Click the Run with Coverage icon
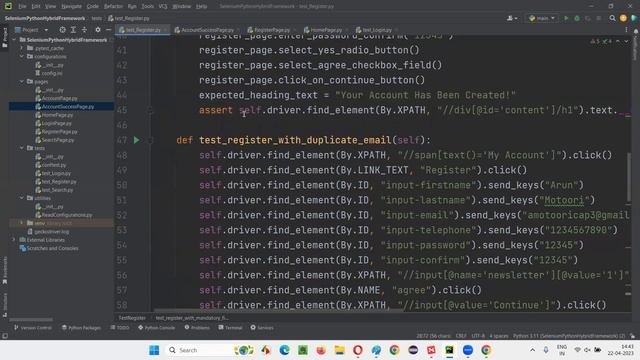Image resolution: width=640 pixels, height=360 pixels. pyautogui.click(x=588, y=18)
